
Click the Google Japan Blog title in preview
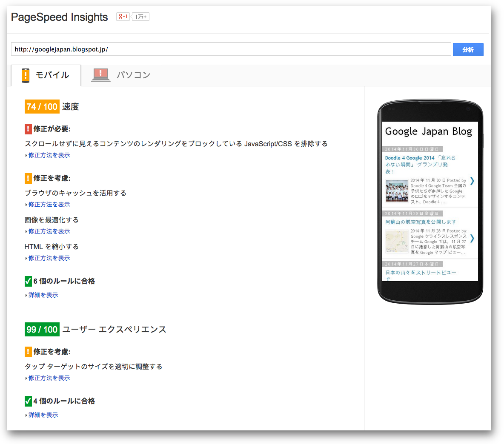[429, 132]
